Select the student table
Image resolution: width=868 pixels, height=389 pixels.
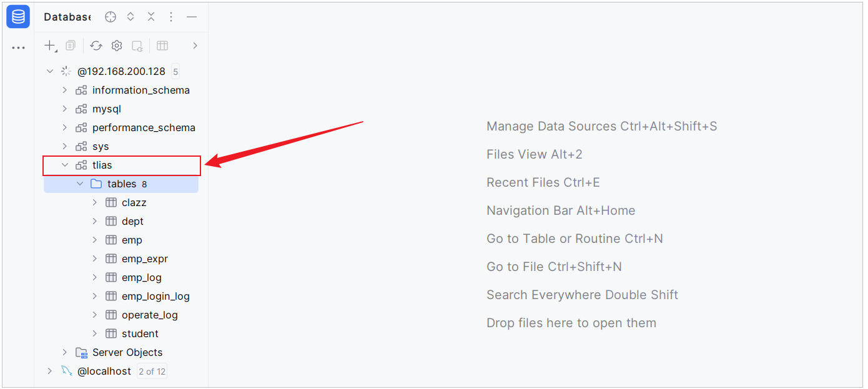point(140,333)
